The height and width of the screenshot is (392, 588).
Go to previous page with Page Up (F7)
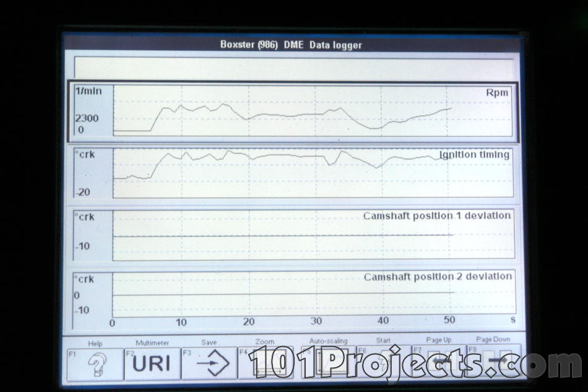coord(439,360)
